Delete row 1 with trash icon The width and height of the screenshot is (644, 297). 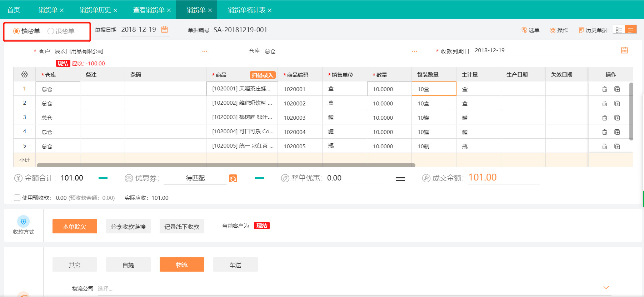coord(604,89)
